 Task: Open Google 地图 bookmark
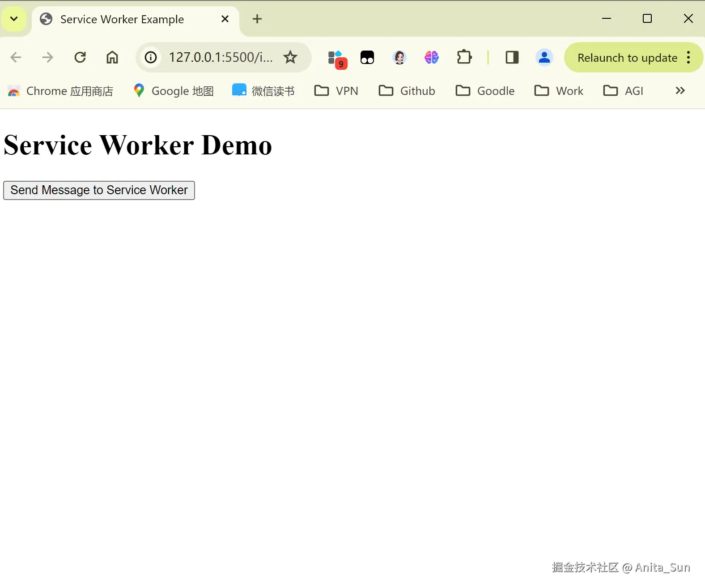pyautogui.click(x=174, y=91)
